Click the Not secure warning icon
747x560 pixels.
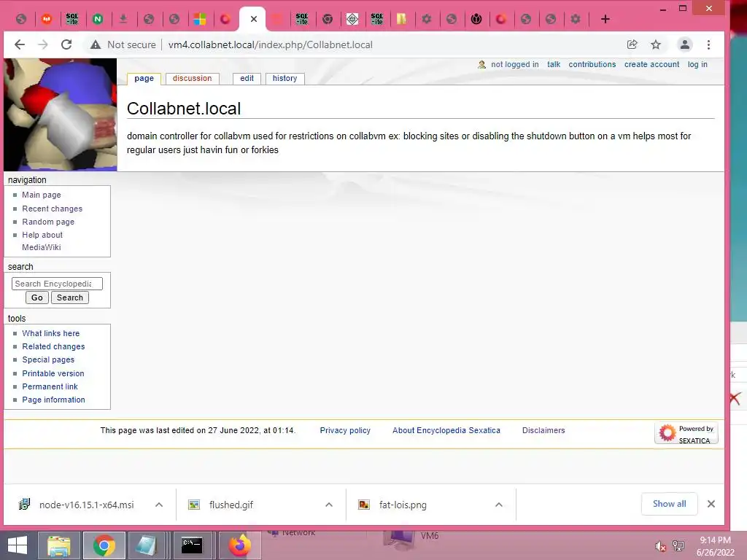[x=96, y=44]
